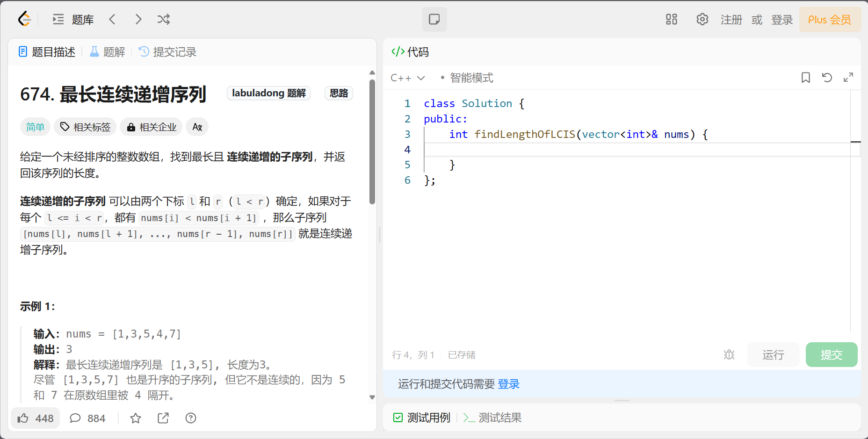Like the problem with 448 thumbs-up
Image resolution: width=868 pixels, height=439 pixels.
pyautogui.click(x=36, y=418)
